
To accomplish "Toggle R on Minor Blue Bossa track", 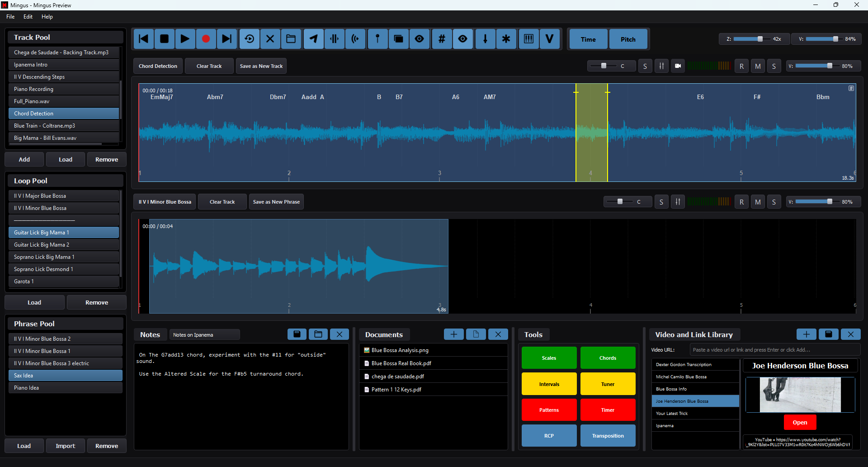I will (741, 202).
